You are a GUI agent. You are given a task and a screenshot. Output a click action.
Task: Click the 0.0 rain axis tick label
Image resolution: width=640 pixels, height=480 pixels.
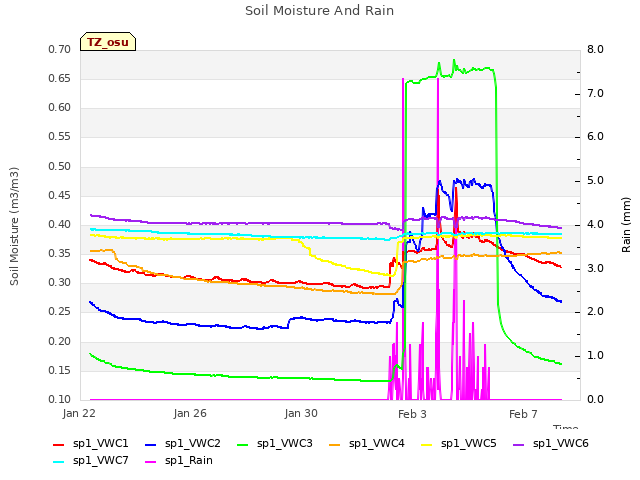595,400
